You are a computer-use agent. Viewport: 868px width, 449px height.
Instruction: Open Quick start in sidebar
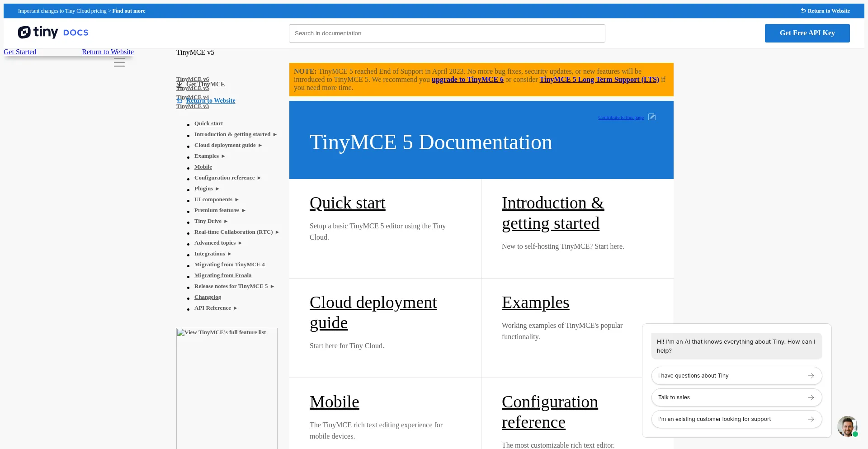[208, 123]
